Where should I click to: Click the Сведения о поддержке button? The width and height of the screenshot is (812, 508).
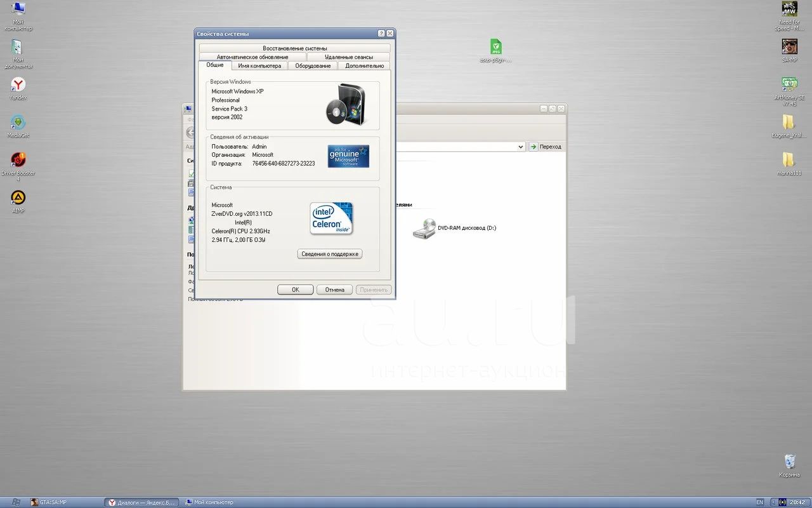pyautogui.click(x=330, y=254)
